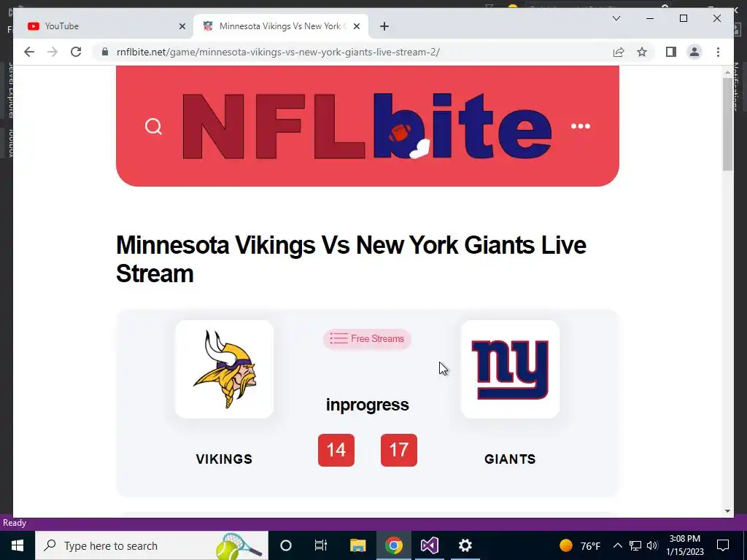Click the scrollbar down arrow

point(727,511)
